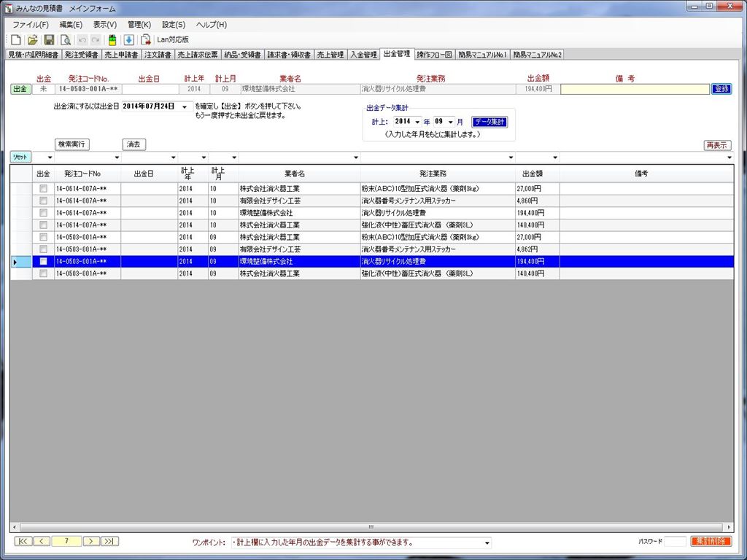747x560 pixels.
Task: Click the green and yellow toolbar icon
Action: pyautogui.click(x=112, y=40)
